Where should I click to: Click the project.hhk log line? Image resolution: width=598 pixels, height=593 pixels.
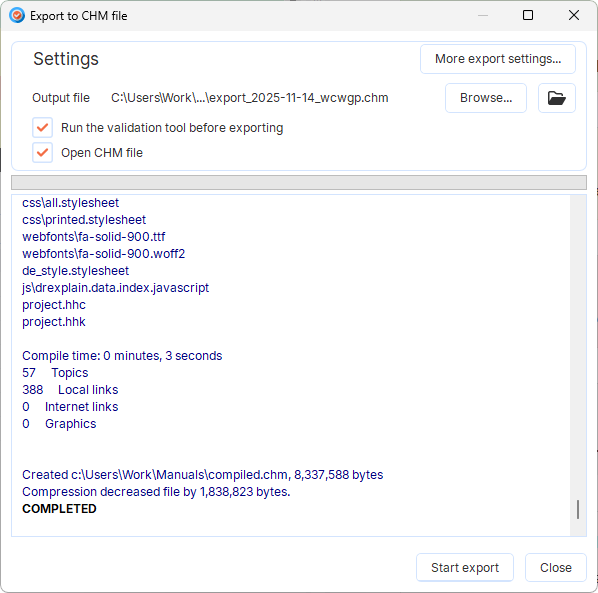pos(54,322)
